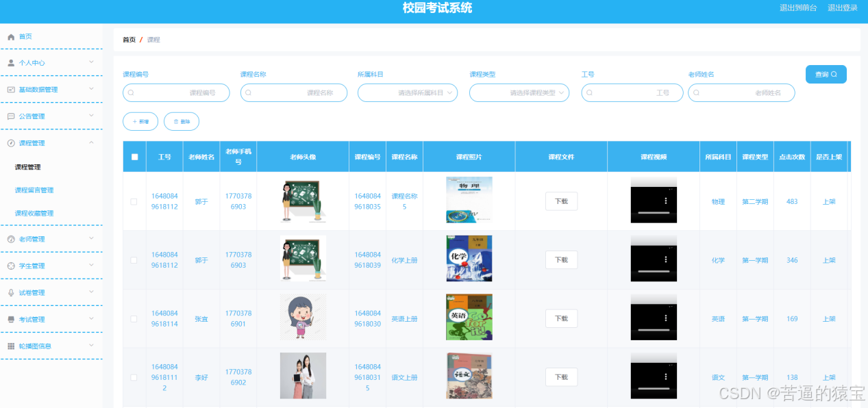This screenshot has height=408, width=868.
Task: Expand the 公告管理 menu chevron
Action: [92, 116]
